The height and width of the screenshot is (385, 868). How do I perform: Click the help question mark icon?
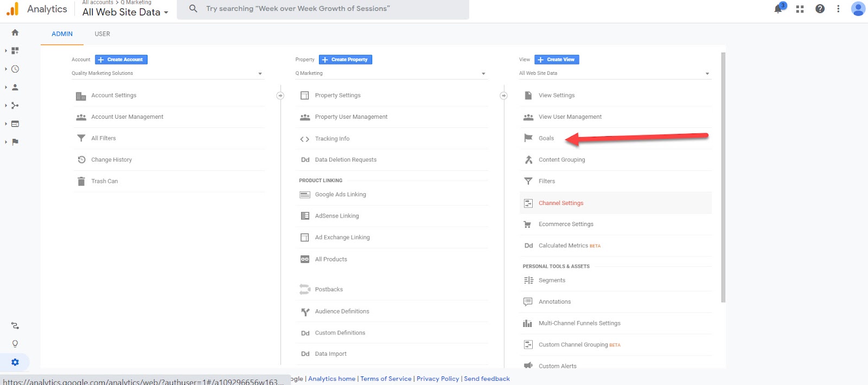820,9
